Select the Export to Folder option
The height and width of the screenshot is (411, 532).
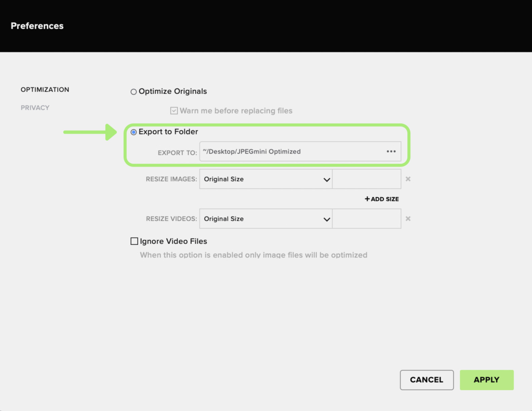(x=134, y=132)
